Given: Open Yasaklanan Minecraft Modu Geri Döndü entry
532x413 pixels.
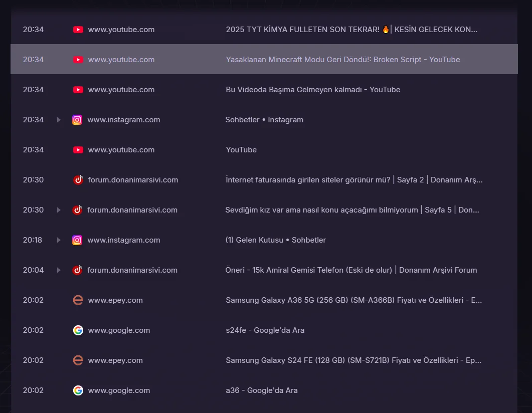Looking at the screenshot, I should [342, 60].
